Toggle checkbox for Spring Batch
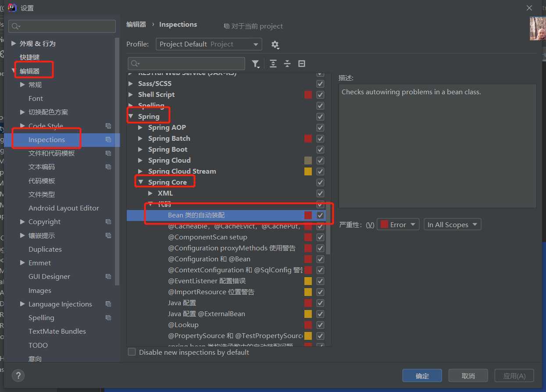 tap(320, 139)
